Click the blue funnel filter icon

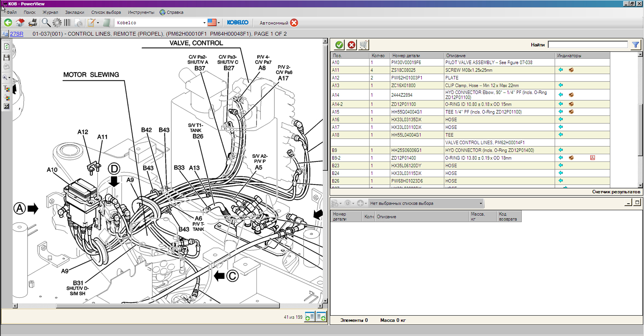coord(636,45)
